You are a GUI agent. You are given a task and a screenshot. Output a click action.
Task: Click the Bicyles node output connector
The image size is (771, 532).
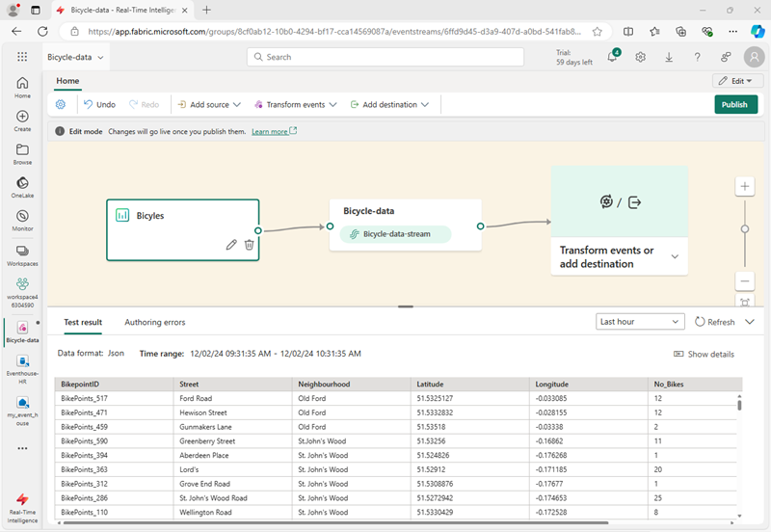click(x=257, y=230)
